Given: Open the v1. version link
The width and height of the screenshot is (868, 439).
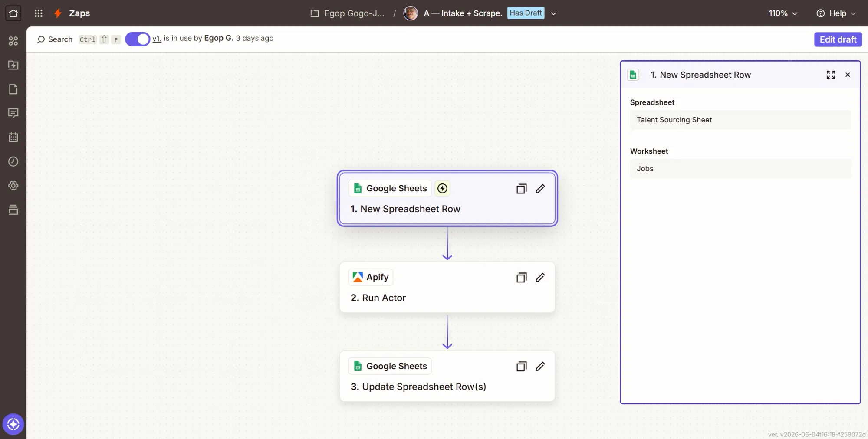Looking at the screenshot, I should click(x=157, y=39).
